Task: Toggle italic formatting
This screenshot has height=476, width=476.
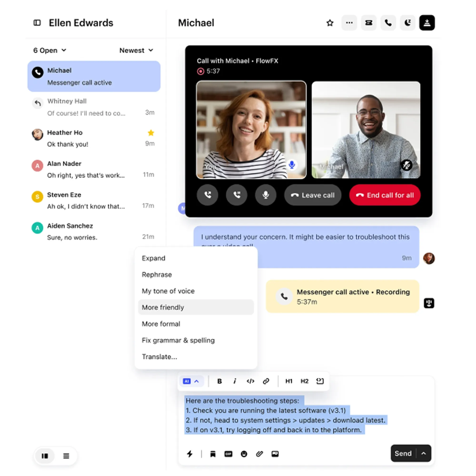Action: (x=235, y=381)
